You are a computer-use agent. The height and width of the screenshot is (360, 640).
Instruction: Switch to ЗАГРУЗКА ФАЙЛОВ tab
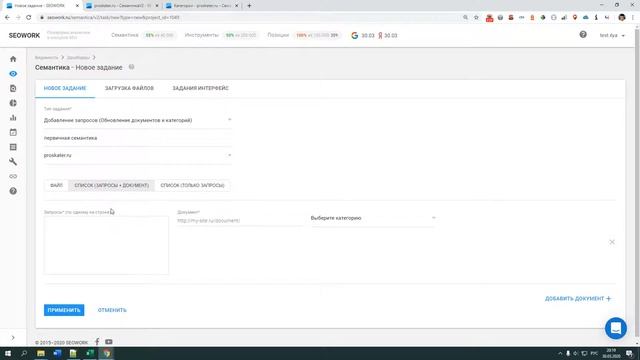[129, 88]
